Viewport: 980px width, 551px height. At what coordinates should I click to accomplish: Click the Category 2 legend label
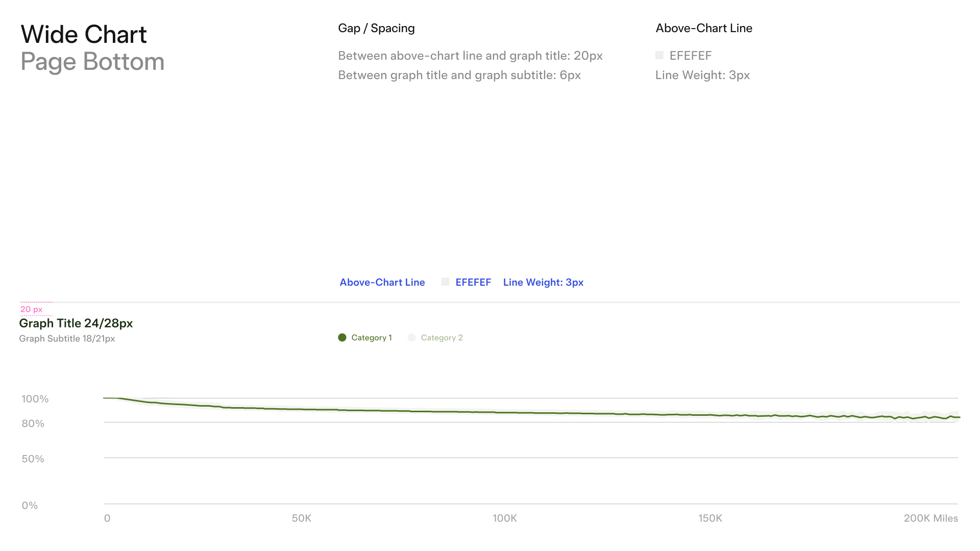coord(442,338)
